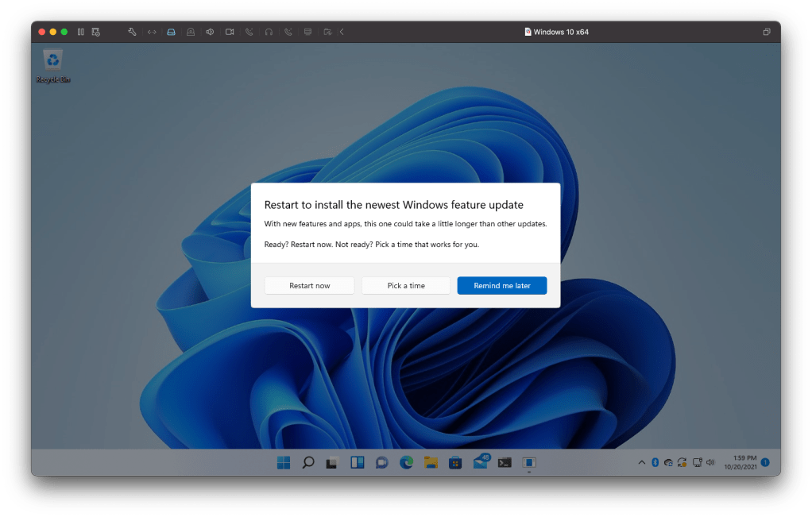The height and width of the screenshot is (517, 812).
Task: Toggle the sound speaker device in VM toolbar
Action: 210,32
